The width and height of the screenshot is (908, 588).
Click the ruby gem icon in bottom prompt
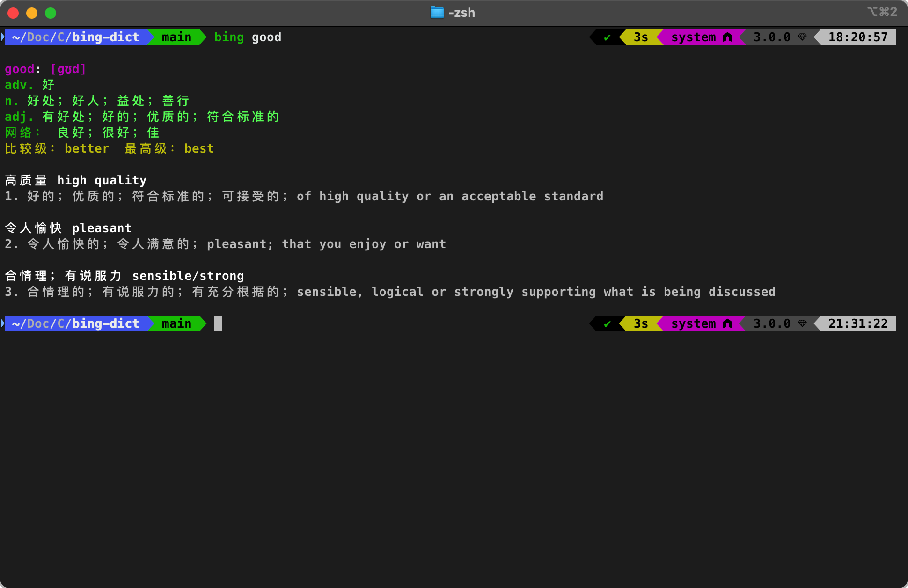click(x=802, y=324)
